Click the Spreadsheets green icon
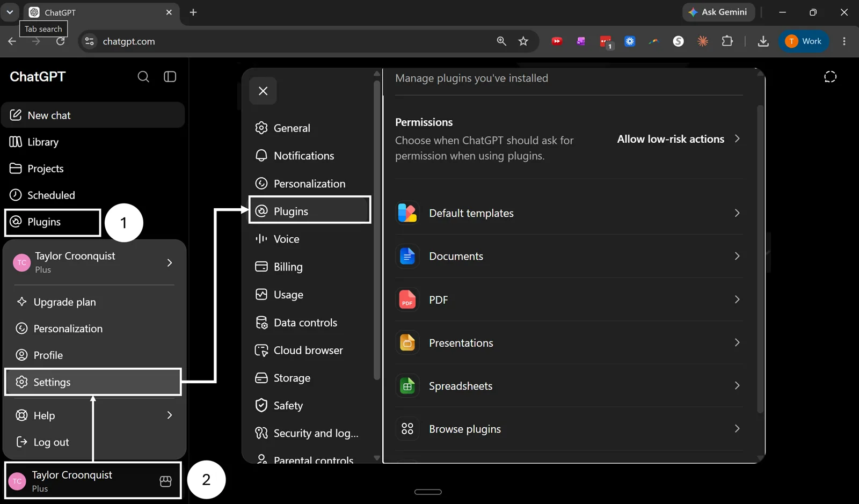Viewport: 859px width, 504px height. point(407,386)
